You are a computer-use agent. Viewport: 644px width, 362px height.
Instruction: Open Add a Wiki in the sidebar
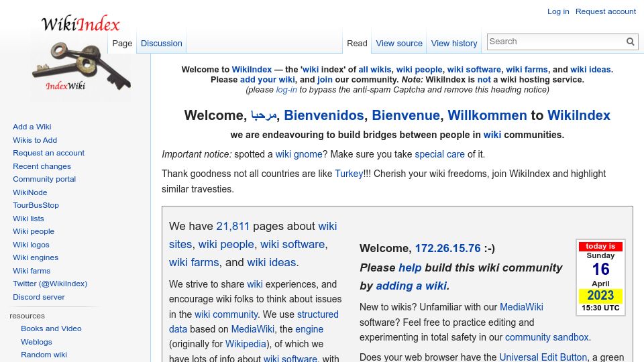click(32, 127)
